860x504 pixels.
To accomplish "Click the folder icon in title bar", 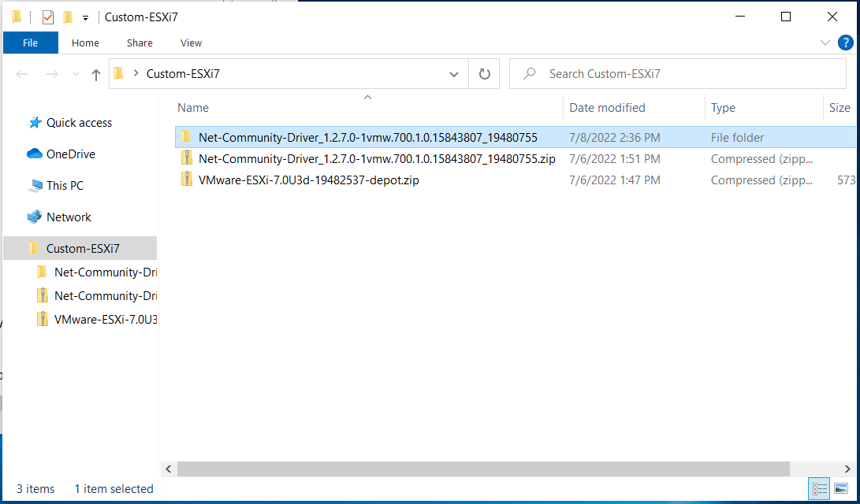I will pos(17,17).
